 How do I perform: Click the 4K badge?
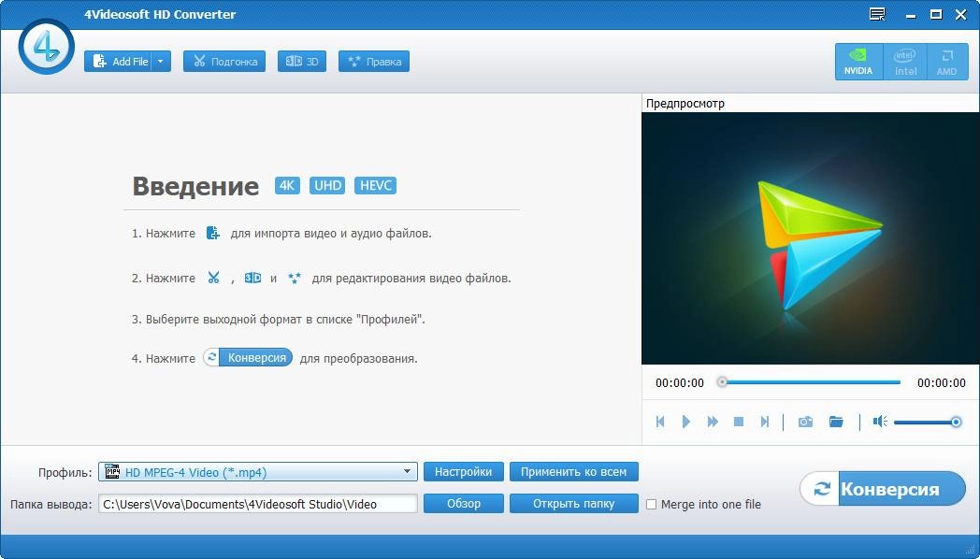(x=287, y=185)
